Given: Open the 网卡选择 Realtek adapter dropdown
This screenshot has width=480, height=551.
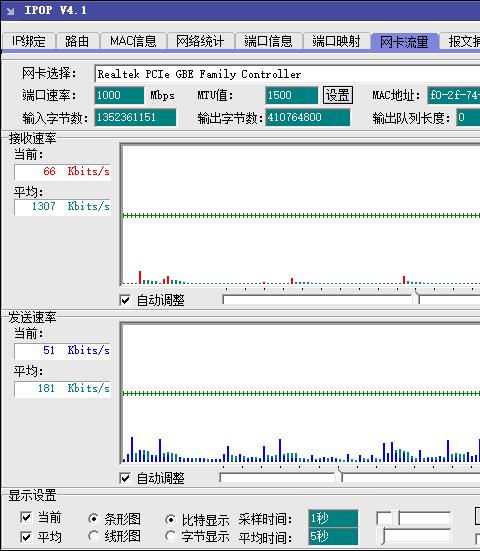Looking at the screenshot, I should (287, 74).
